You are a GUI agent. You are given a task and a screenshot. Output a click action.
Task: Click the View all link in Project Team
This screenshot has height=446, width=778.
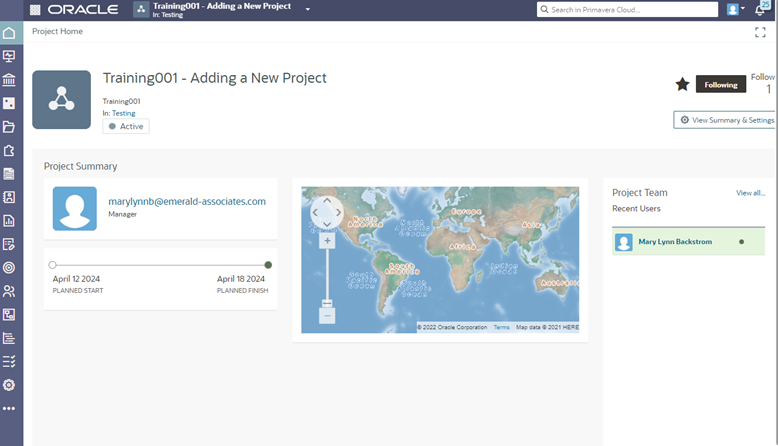point(750,193)
